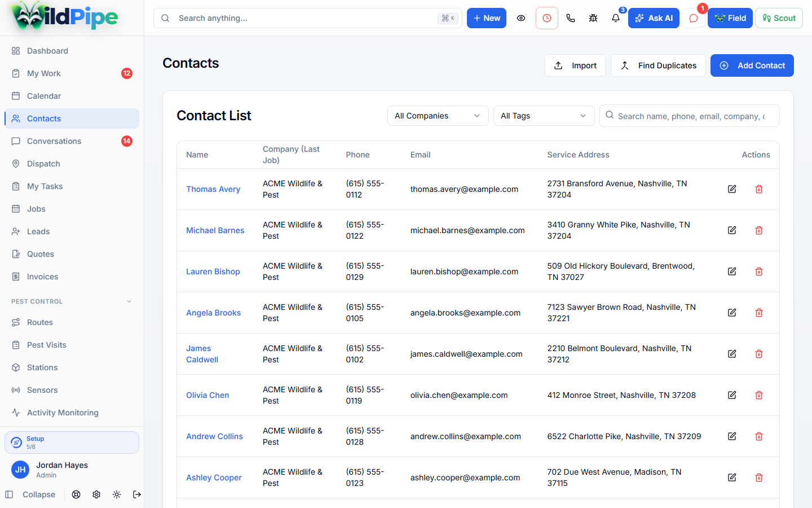Viewport: 812px width, 508px height.
Task: Open the Setup 5/6 progress card
Action: [x=72, y=443]
